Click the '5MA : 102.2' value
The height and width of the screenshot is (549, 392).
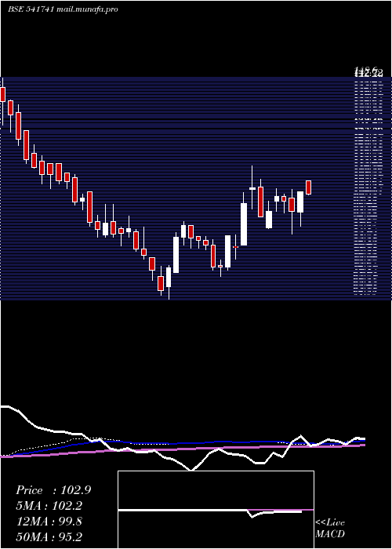click(x=49, y=506)
